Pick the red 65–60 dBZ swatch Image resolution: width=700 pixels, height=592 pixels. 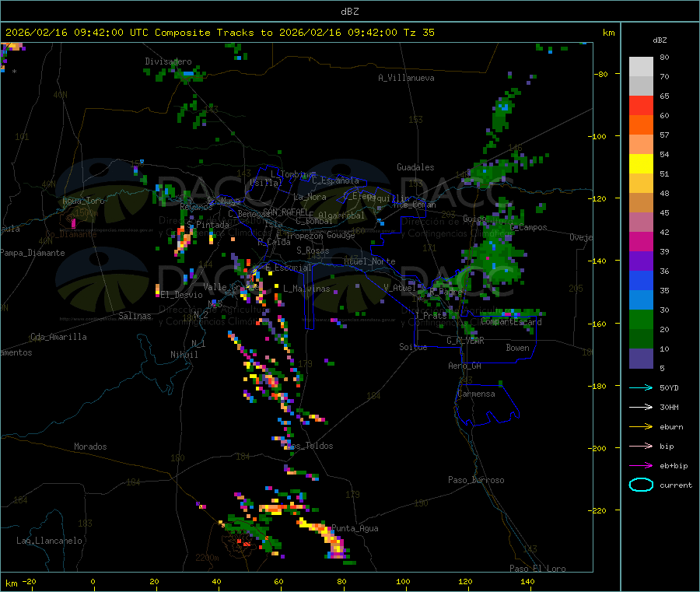641,106
